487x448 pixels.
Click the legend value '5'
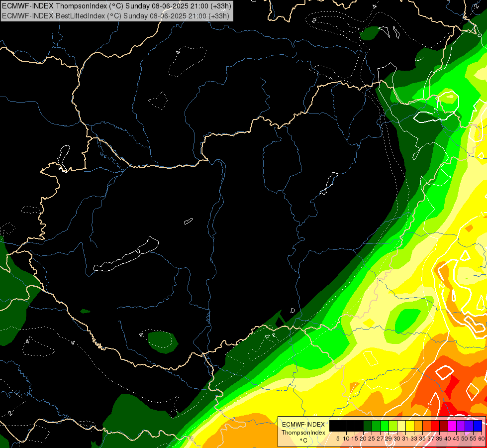click(338, 439)
